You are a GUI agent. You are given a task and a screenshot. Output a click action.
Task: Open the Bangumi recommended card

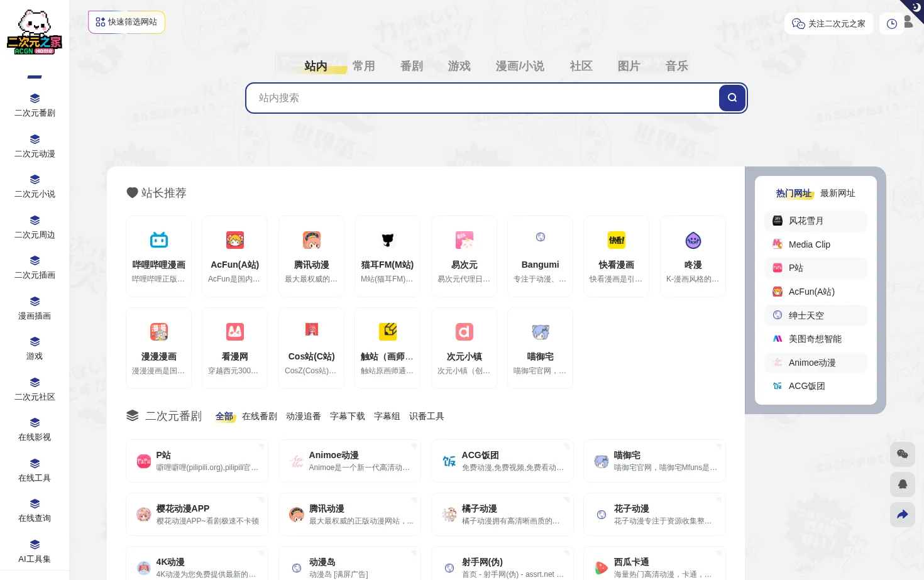pos(540,256)
